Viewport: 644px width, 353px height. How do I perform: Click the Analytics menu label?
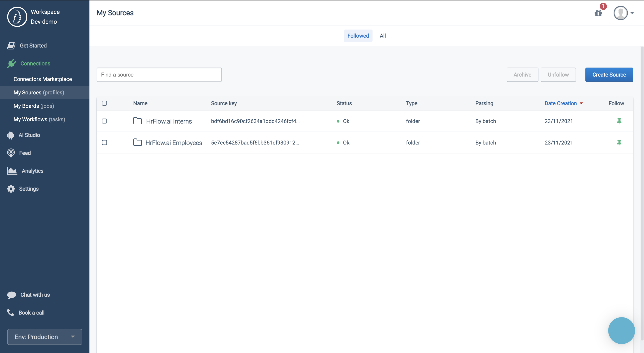point(32,171)
